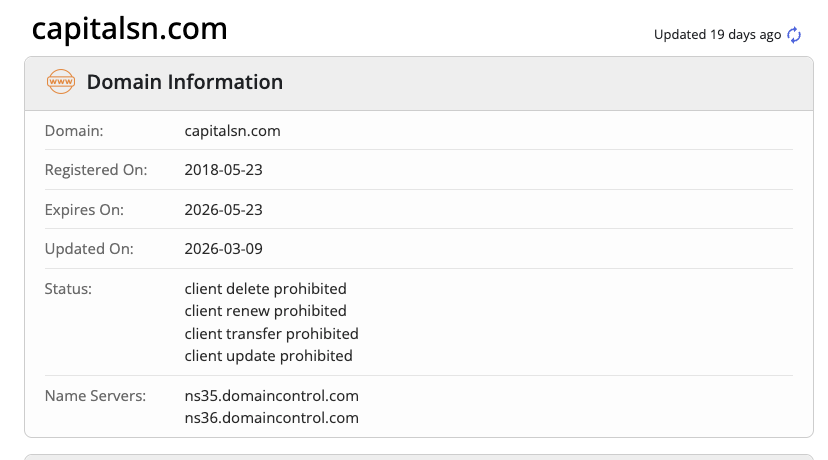Viewport: 828px width, 460px height.
Task: Select the Expires On date 2026-05-23
Action: pos(224,210)
